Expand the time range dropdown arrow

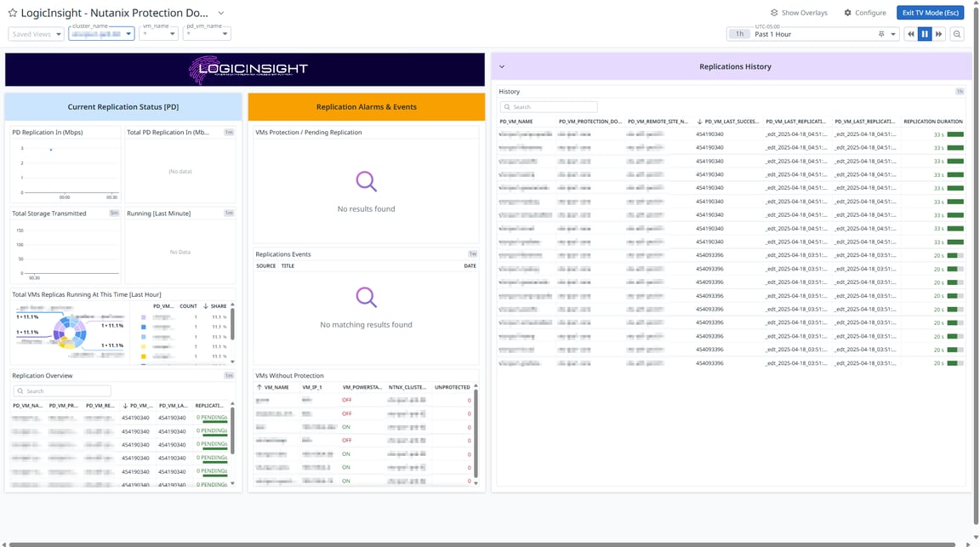(893, 34)
